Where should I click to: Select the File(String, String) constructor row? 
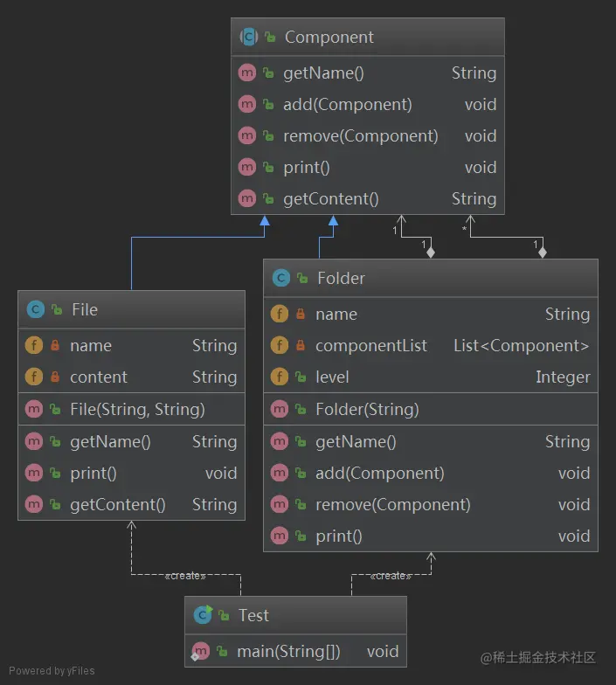coord(131,409)
